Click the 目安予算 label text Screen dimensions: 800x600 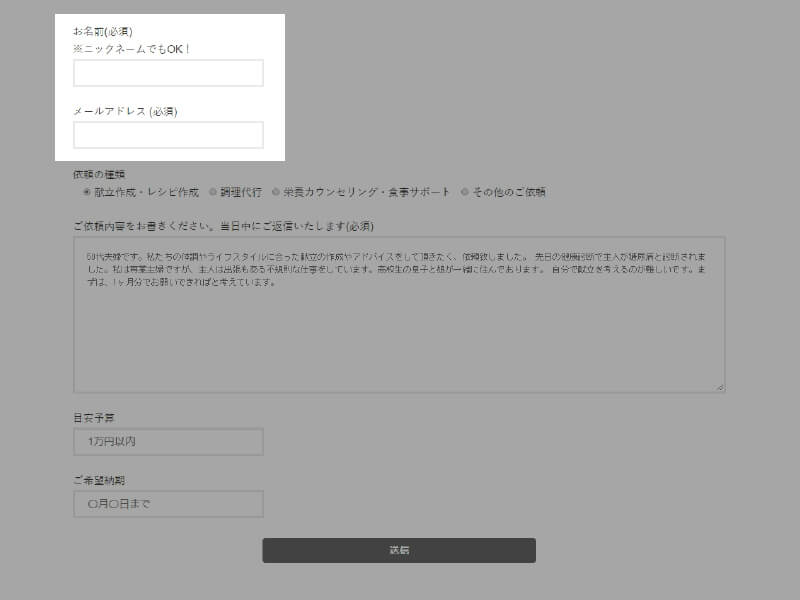pos(94,418)
